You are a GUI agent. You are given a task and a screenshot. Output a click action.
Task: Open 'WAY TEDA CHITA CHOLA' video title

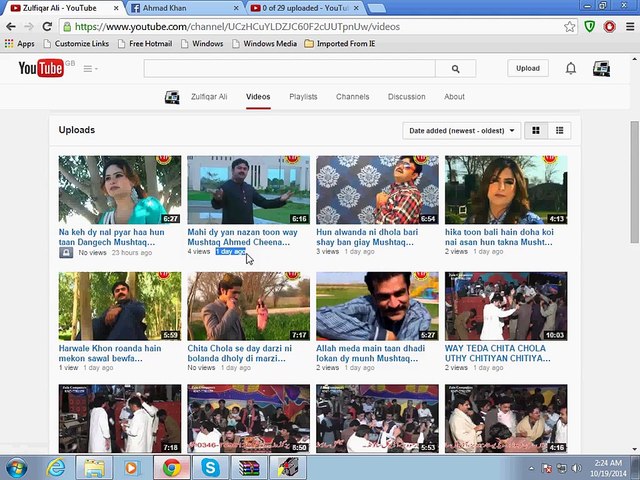[498, 353]
